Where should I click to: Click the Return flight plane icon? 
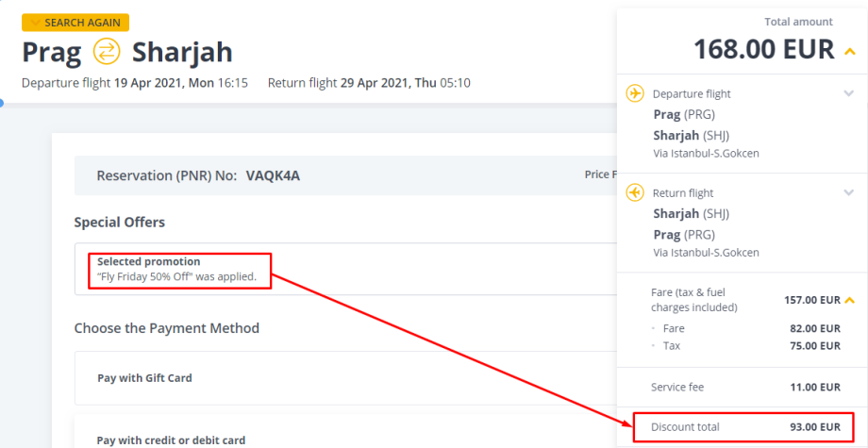point(635,193)
